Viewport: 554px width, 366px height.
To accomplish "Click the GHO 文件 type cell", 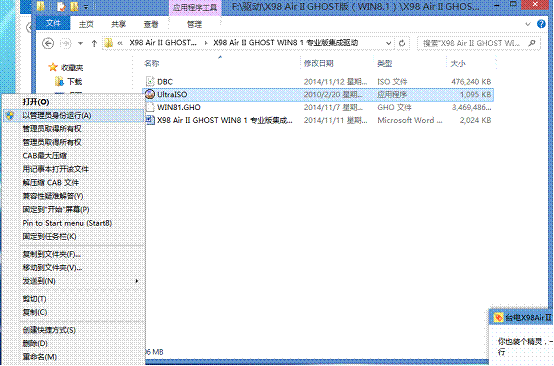I will pyautogui.click(x=394, y=107).
